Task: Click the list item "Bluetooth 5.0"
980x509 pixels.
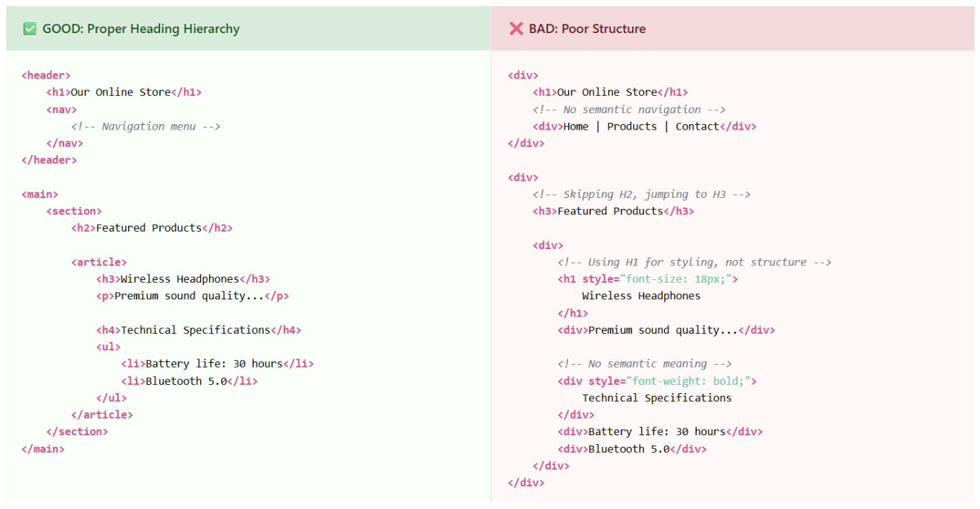Action: click(x=189, y=381)
